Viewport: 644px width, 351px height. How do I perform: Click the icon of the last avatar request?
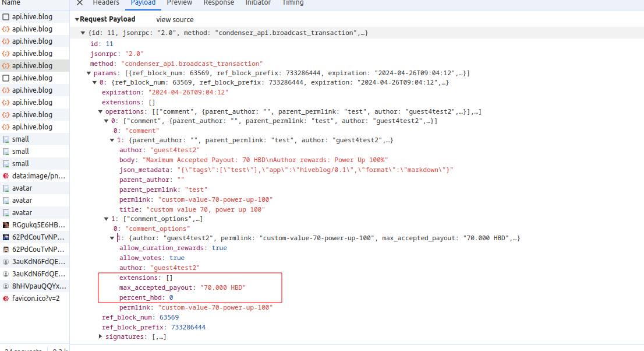click(x=6, y=213)
